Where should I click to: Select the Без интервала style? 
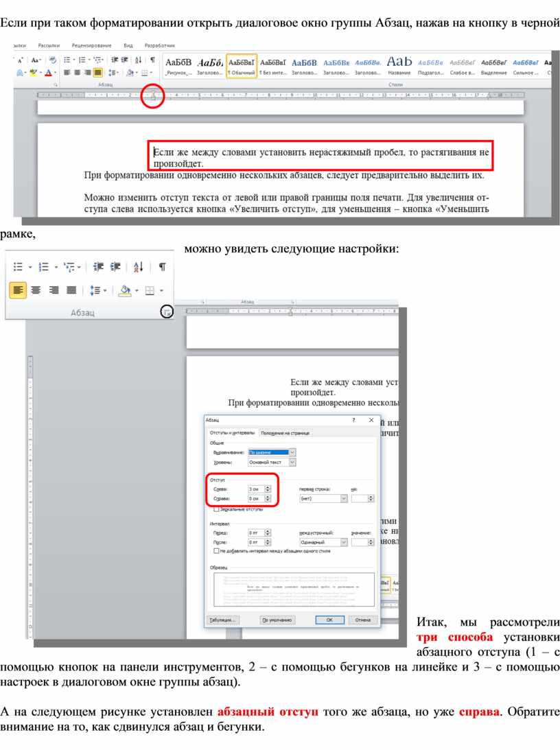coord(273,66)
